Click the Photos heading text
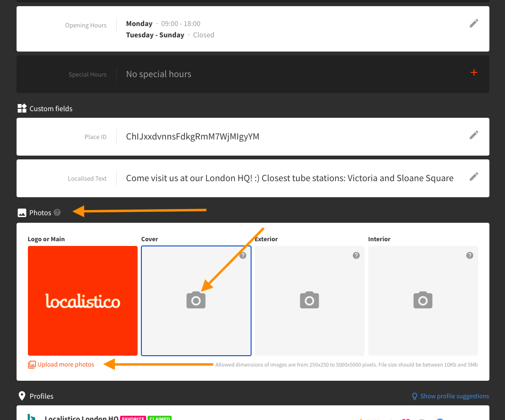This screenshot has height=420, width=505. pos(40,212)
